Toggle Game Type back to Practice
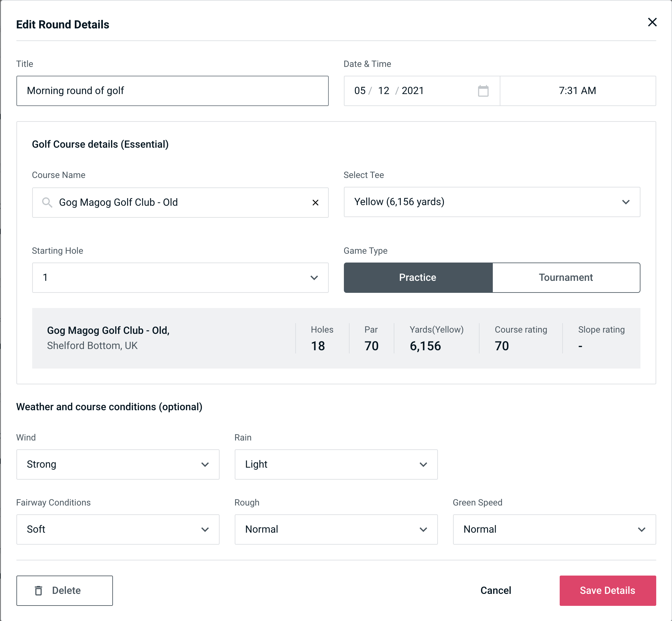This screenshot has height=621, width=672. point(418,277)
